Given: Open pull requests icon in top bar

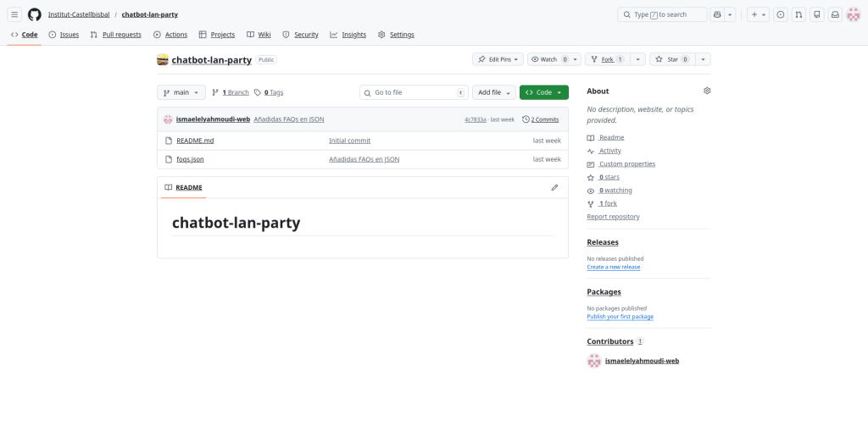Looking at the screenshot, I should click(798, 14).
